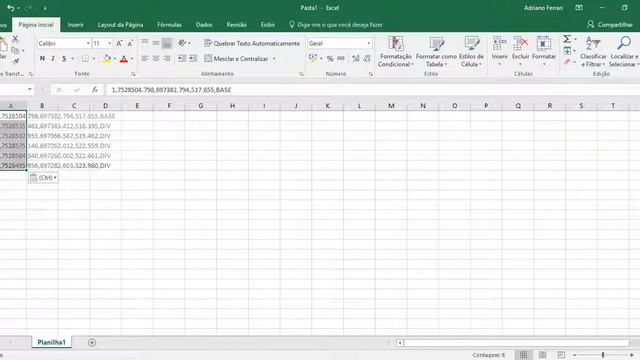640x360 pixels.
Task: Click the insert function fx icon
Action: tap(95, 90)
